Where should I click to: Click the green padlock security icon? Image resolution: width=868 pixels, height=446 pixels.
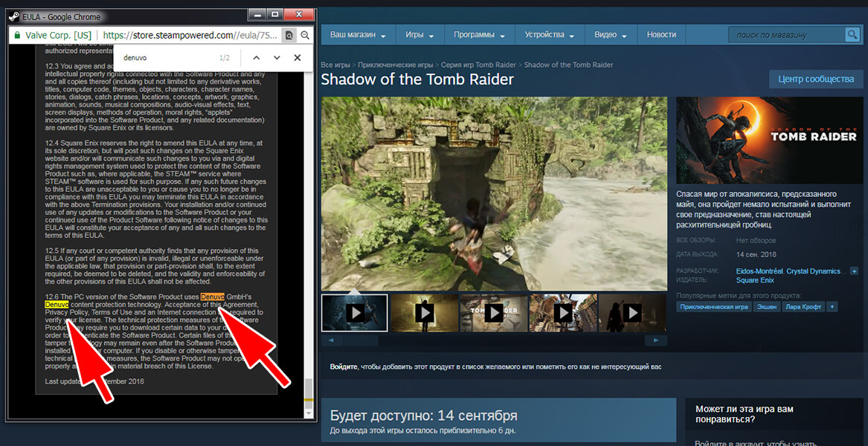point(16,35)
